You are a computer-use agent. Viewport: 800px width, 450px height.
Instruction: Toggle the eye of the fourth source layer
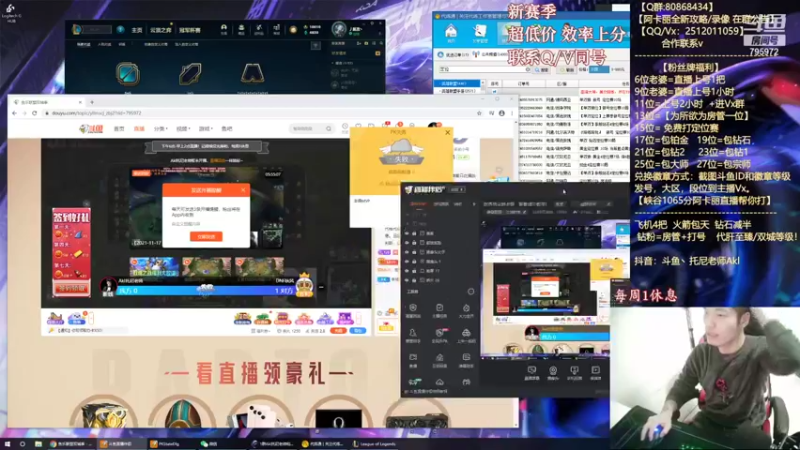point(407,261)
